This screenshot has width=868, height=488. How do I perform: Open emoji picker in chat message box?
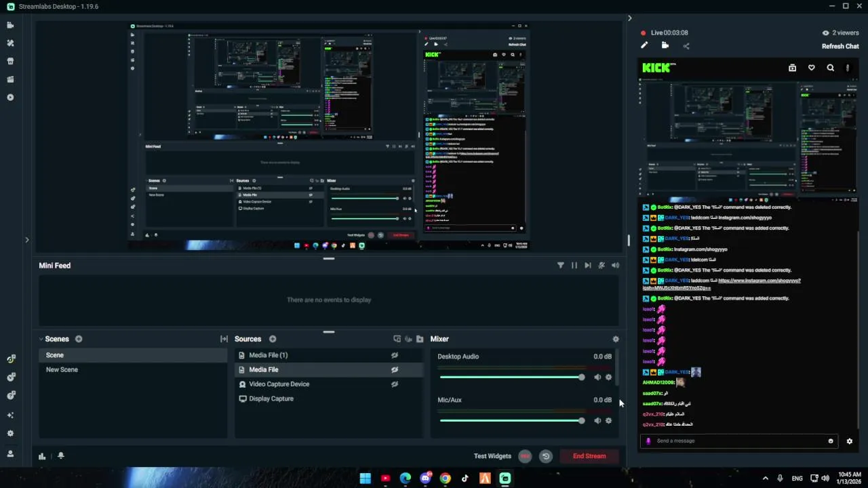(x=831, y=441)
